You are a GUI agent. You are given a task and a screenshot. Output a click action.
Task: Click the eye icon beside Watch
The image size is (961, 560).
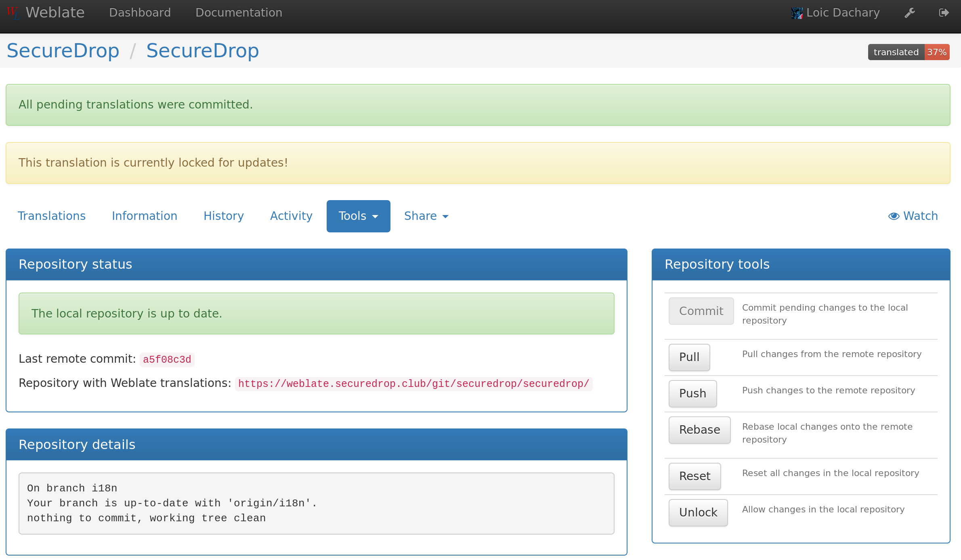click(x=894, y=216)
